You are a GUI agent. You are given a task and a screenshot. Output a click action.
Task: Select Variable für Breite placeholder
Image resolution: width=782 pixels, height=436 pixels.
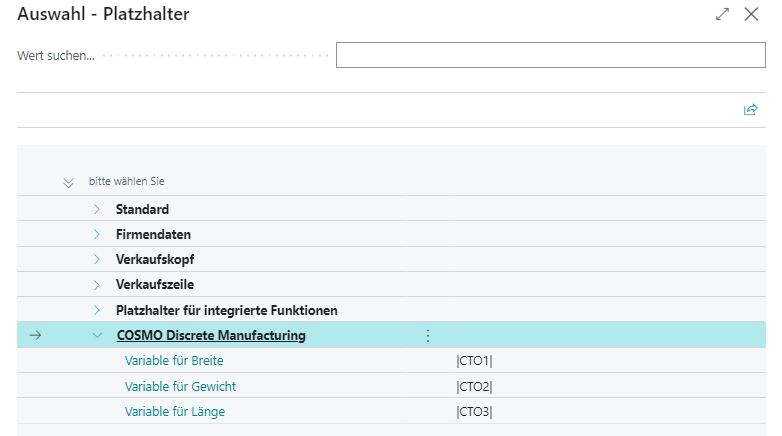coord(174,360)
